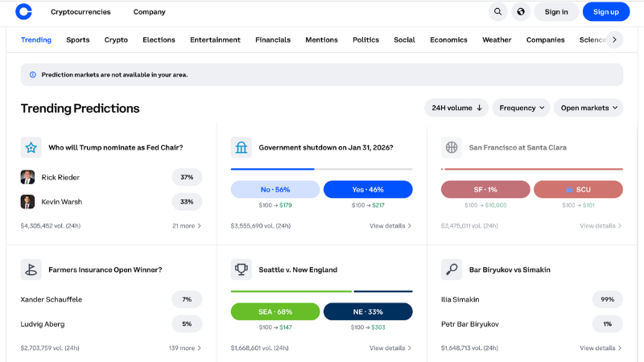
Task: Click the star icon for Fed Chair market
Action: (x=31, y=147)
